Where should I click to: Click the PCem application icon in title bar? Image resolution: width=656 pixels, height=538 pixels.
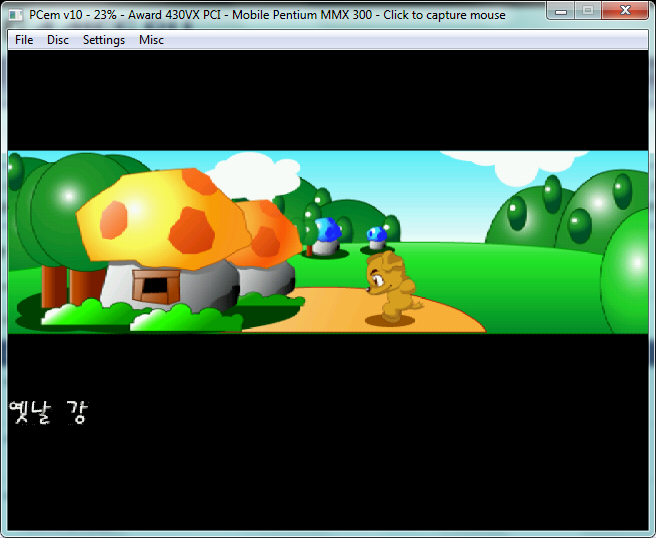pyautogui.click(x=16, y=15)
